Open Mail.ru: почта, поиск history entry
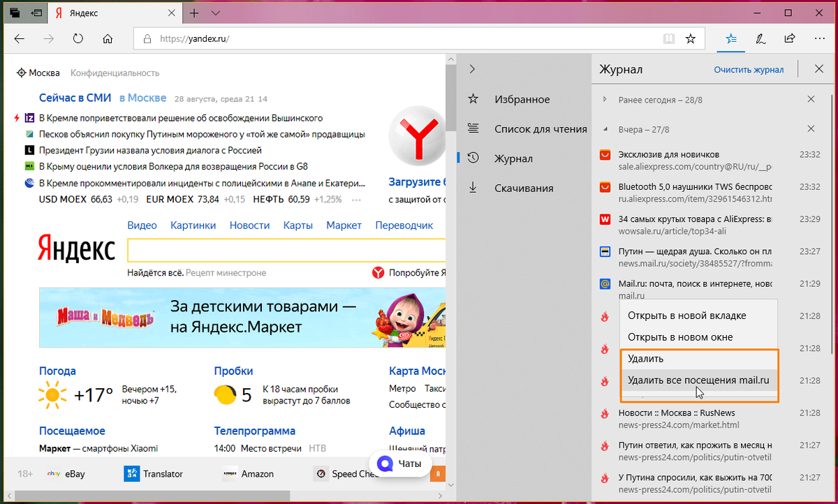 coord(710,289)
